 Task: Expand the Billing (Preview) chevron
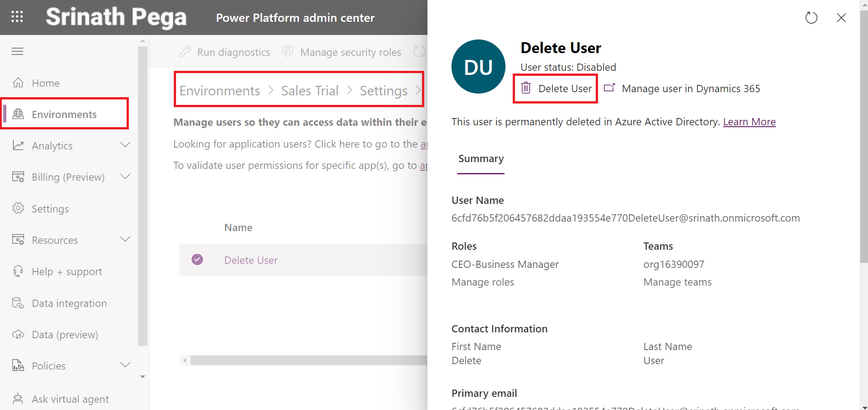[x=125, y=176]
